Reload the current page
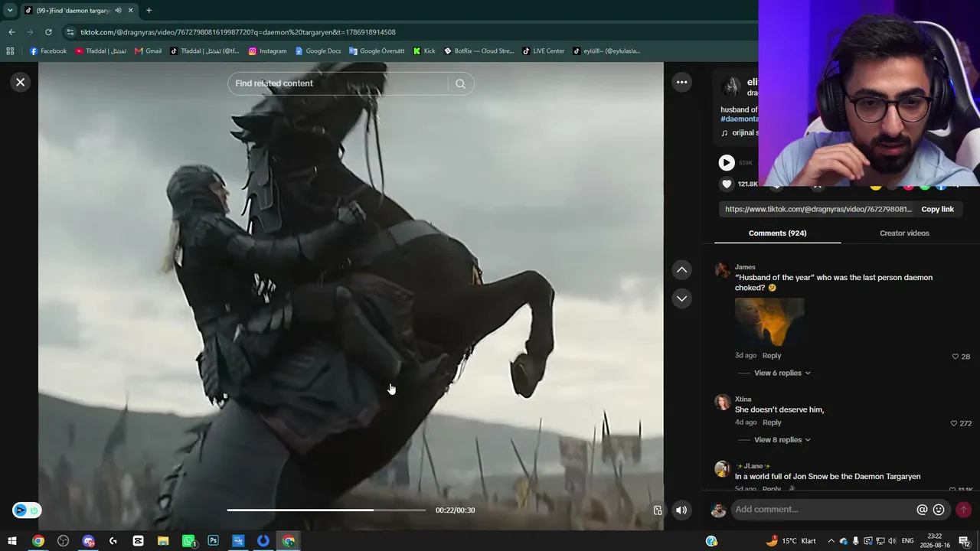Image resolution: width=980 pixels, height=551 pixels. pyautogui.click(x=48, y=32)
